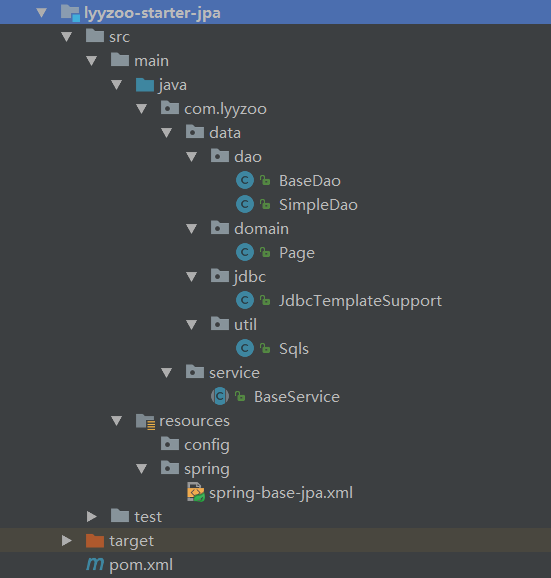Viewport: 551px width, 578px height.
Task: Select the JdbcTemplateSupport class
Action: [360, 301]
